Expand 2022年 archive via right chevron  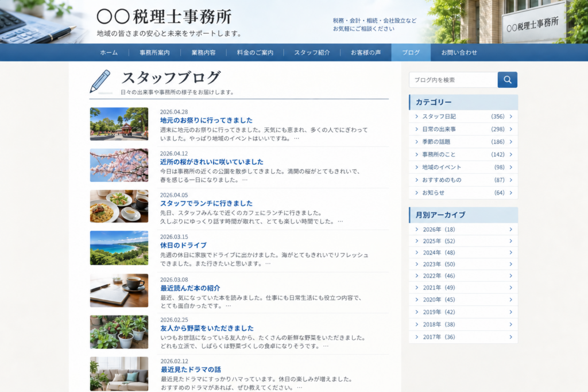pyautogui.click(x=510, y=276)
